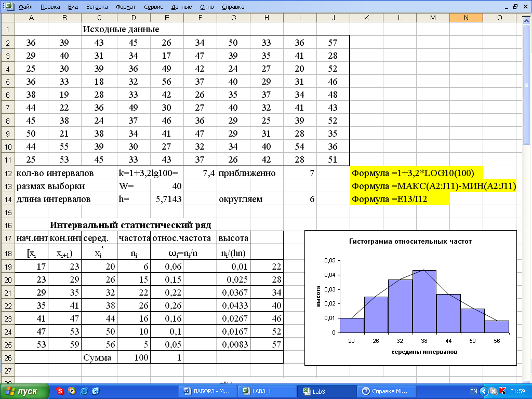
Task: Select cell with округляем label
Action: point(241,199)
